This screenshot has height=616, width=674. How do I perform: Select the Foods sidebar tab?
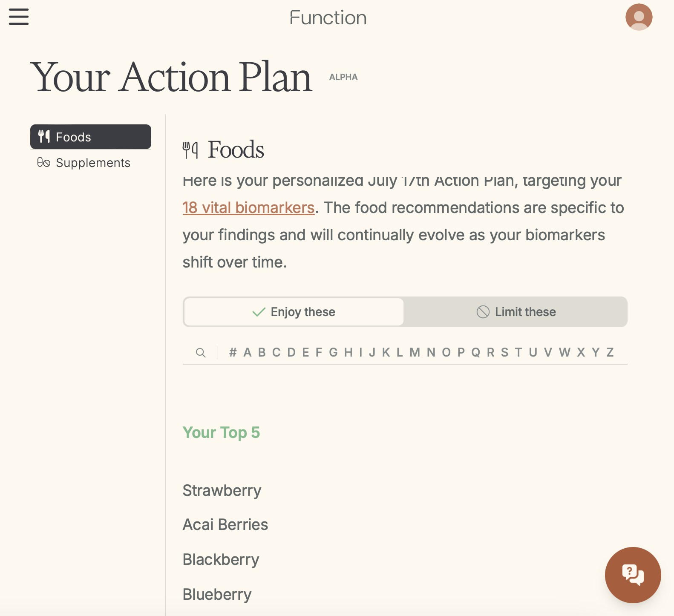(x=91, y=137)
